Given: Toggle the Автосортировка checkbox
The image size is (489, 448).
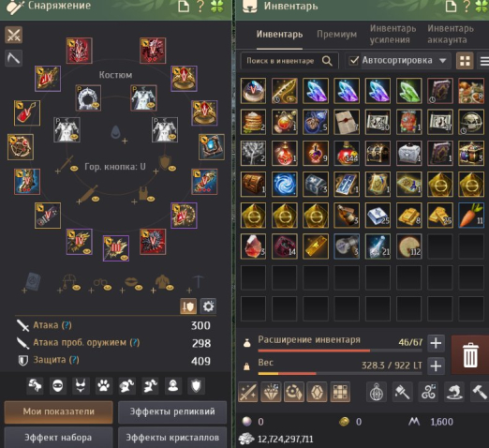Looking at the screenshot, I should (x=353, y=60).
